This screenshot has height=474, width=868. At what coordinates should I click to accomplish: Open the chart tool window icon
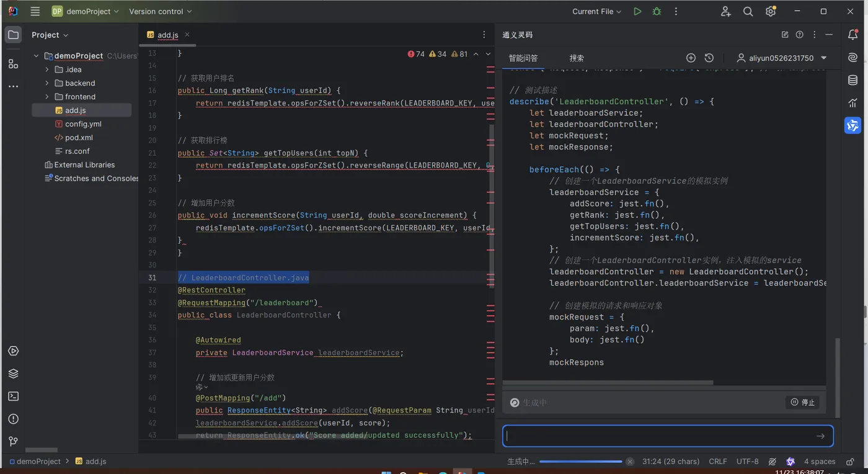click(x=853, y=102)
